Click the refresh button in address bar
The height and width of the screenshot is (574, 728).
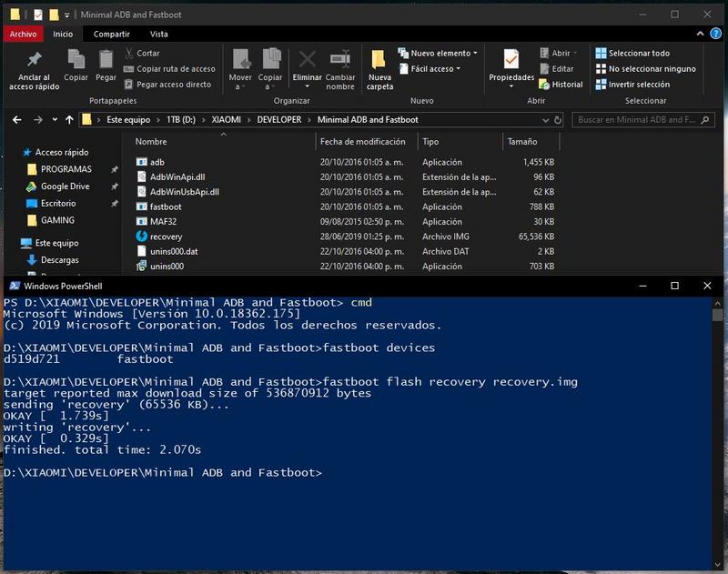point(558,120)
